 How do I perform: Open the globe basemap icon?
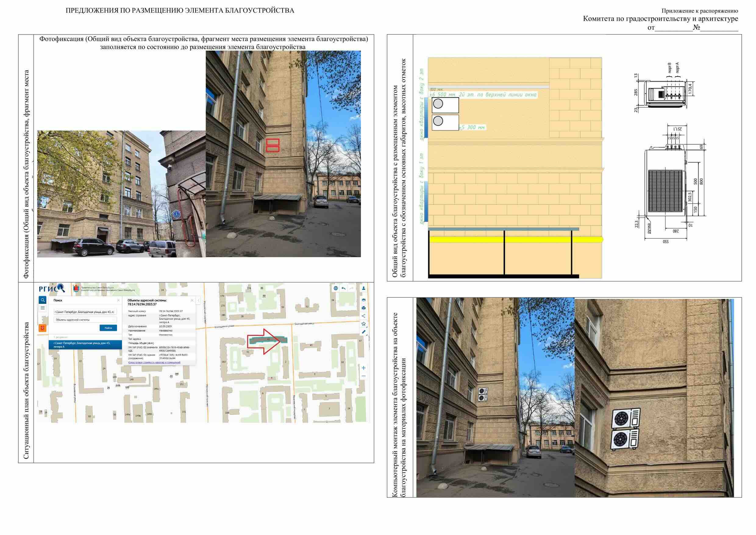[336, 288]
